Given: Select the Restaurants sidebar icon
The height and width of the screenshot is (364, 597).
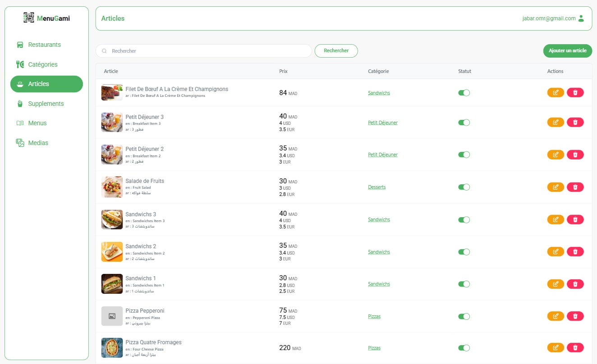Looking at the screenshot, I should point(20,44).
